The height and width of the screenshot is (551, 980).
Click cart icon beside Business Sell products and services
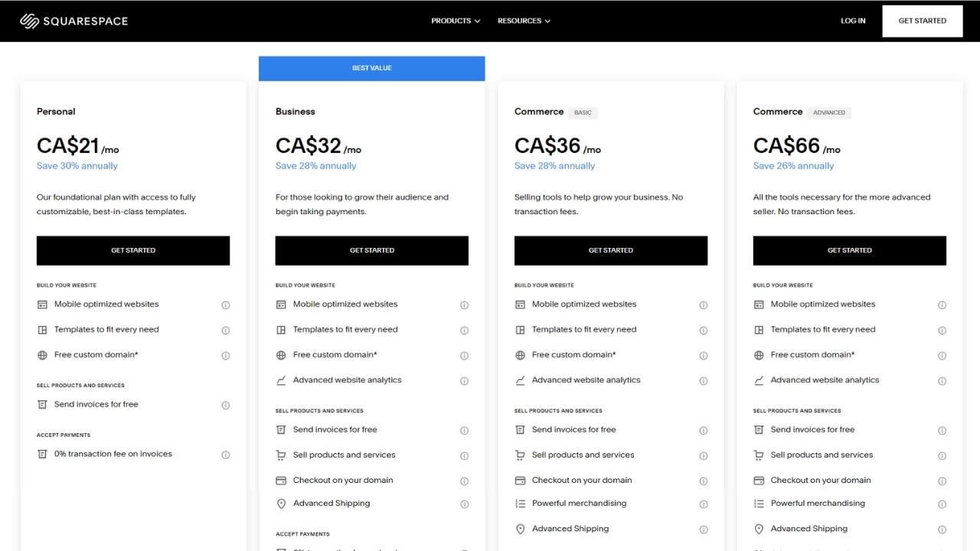[x=281, y=455]
